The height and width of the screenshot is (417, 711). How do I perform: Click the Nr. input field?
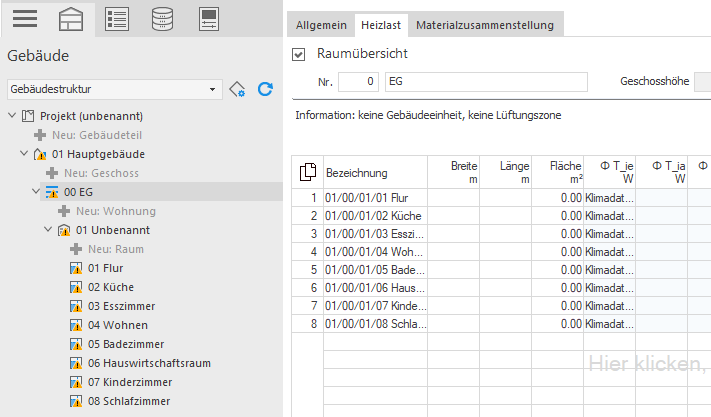[x=358, y=82]
